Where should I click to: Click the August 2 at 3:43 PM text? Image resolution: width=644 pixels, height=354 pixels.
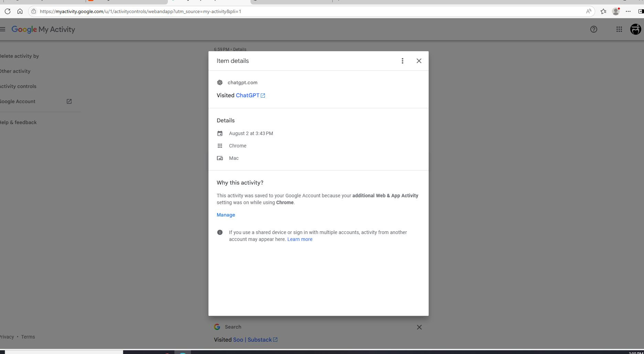[251, 133]
